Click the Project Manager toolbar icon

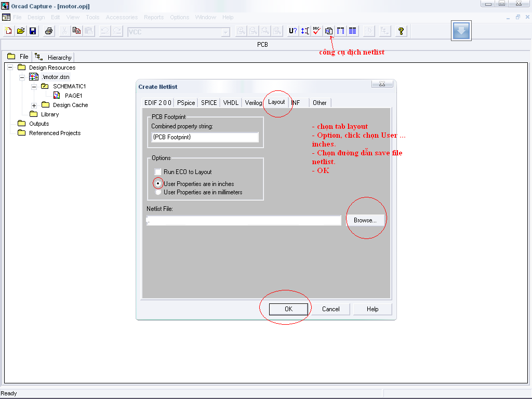(x=384, y=31)
